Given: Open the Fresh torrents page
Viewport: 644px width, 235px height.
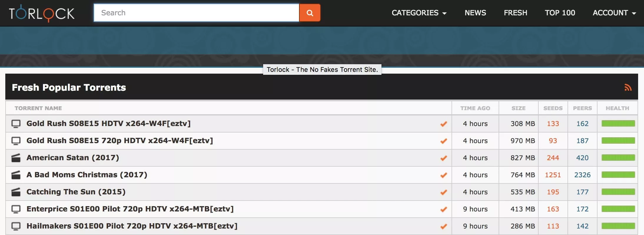Looking at the screenshot, I should tap(515, 13).
